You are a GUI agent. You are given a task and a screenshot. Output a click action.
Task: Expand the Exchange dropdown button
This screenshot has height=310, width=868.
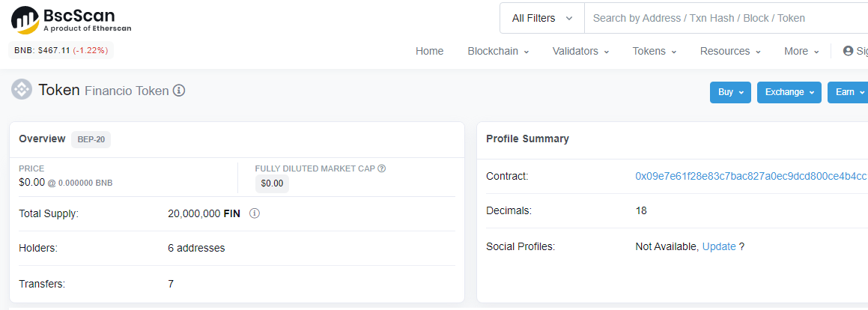pyautogui.click(x=789, y=92)
